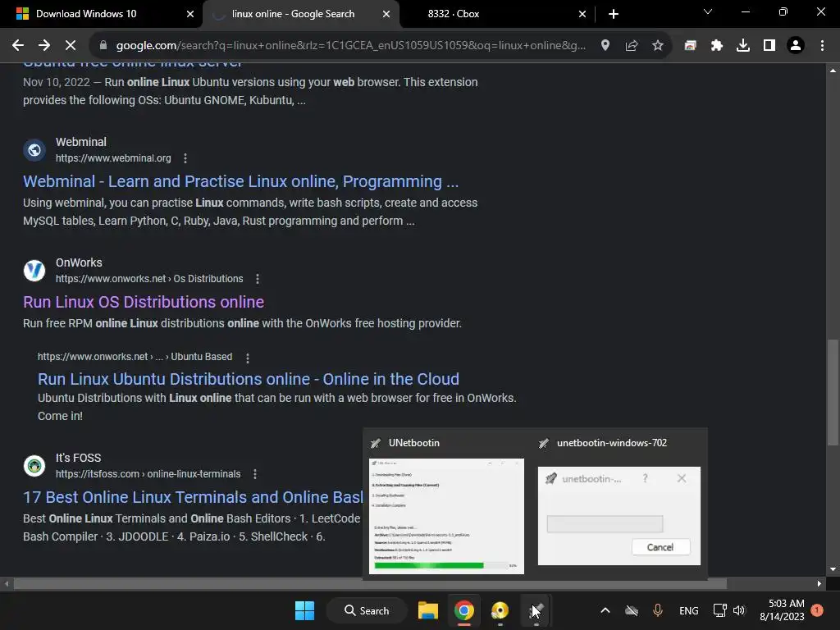Open the volume speaker tray icon

click(739, 610)
